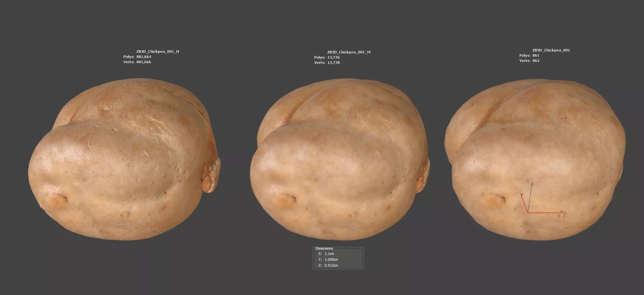Click the Polys count 881,664
The width and height of the screenshot is (644, 295).
[144, 57]
